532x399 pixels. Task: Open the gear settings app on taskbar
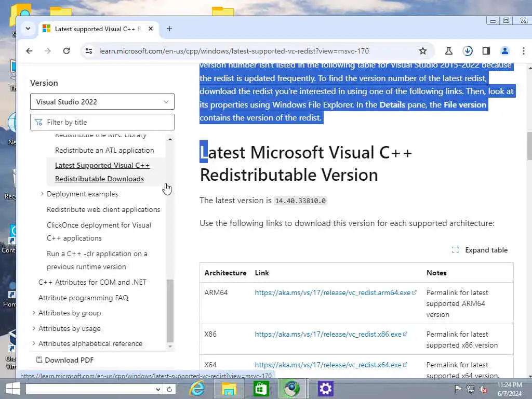click(x=325, y=389)
